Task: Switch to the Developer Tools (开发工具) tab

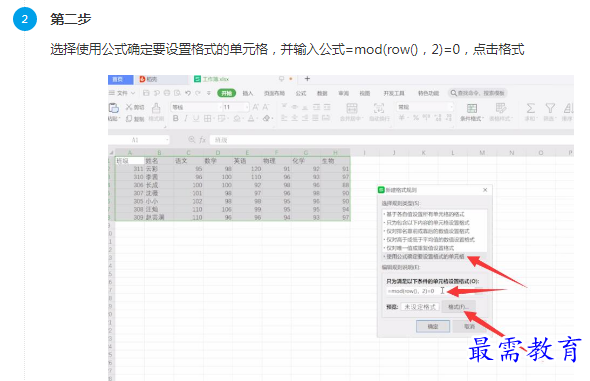Action: [x=394, y=93]
